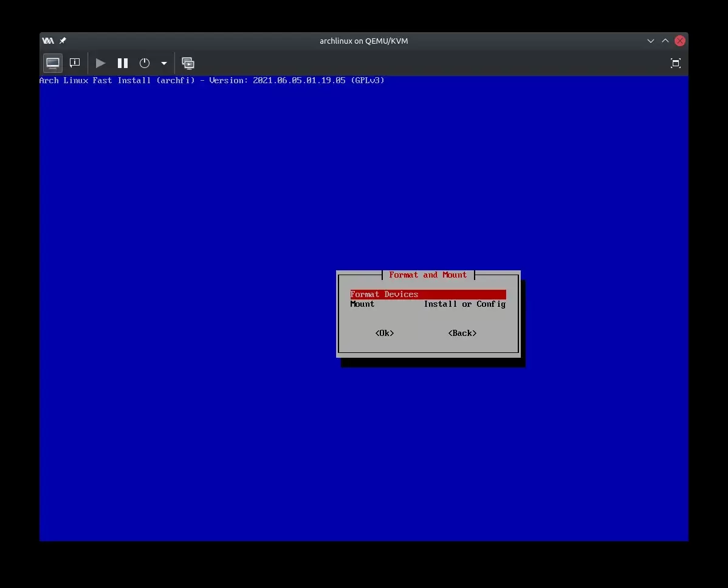Click the Install or Config description text
This screenshot has height=588, width=728.
(464, 304)
